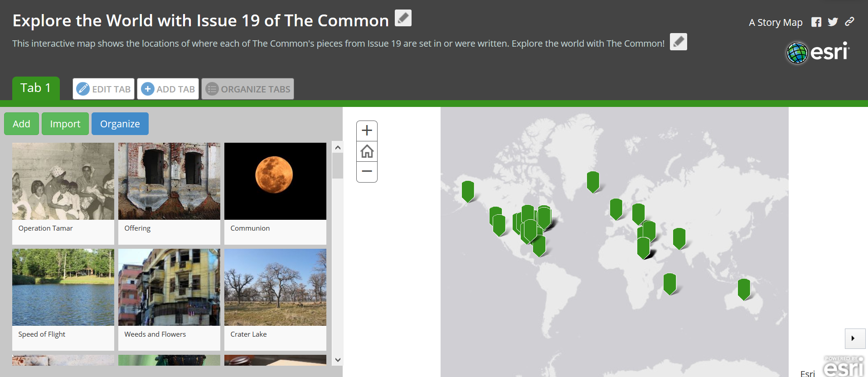Copy the story map link icon
Viewport: 868px width, 377px height.
point(849,22)
